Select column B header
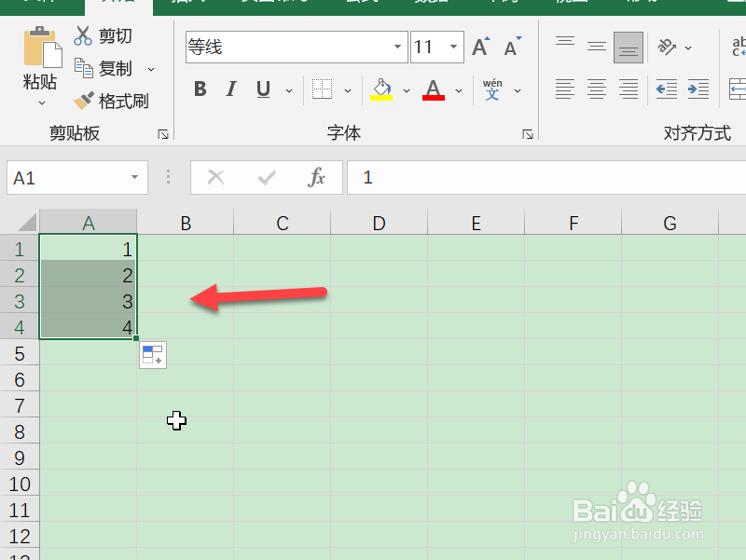Screen dimensions: 746x560 (x=186, y=223)
